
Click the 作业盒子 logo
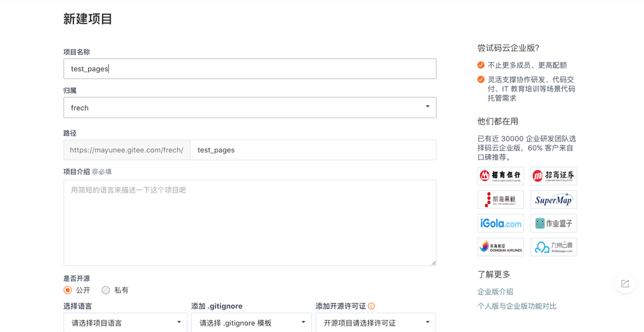(553, 223)
